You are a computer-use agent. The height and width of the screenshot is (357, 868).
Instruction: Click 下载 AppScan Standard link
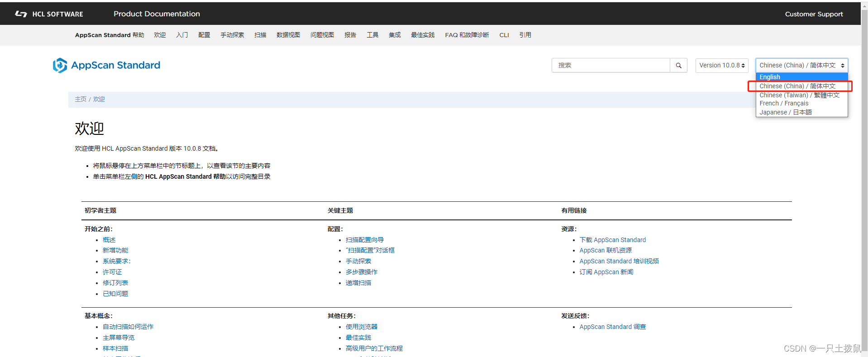[613, 240]
